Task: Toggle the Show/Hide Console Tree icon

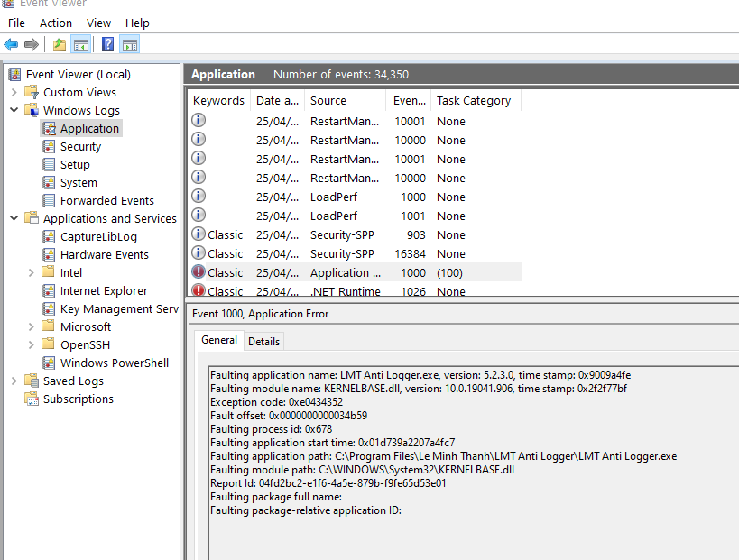Action: coord(80,45)
